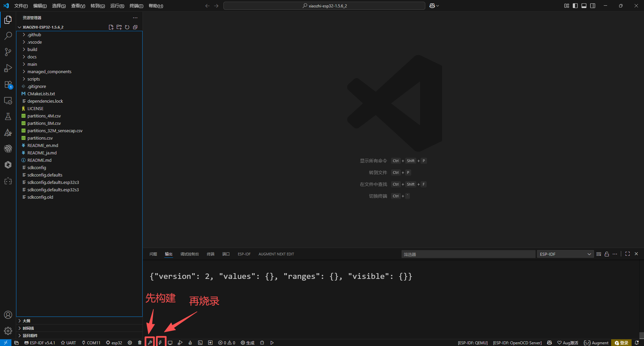
Task: Click the filter input in the output panel
Action: pos(468,254)
